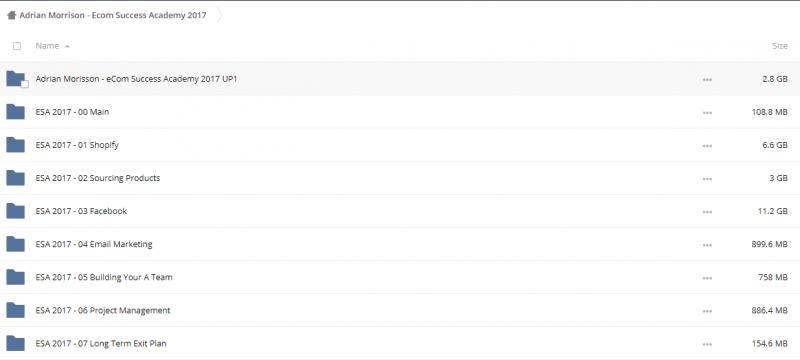Click the Name column header
The width and height of the screenshot is (800, 360).
pos(47,46)
